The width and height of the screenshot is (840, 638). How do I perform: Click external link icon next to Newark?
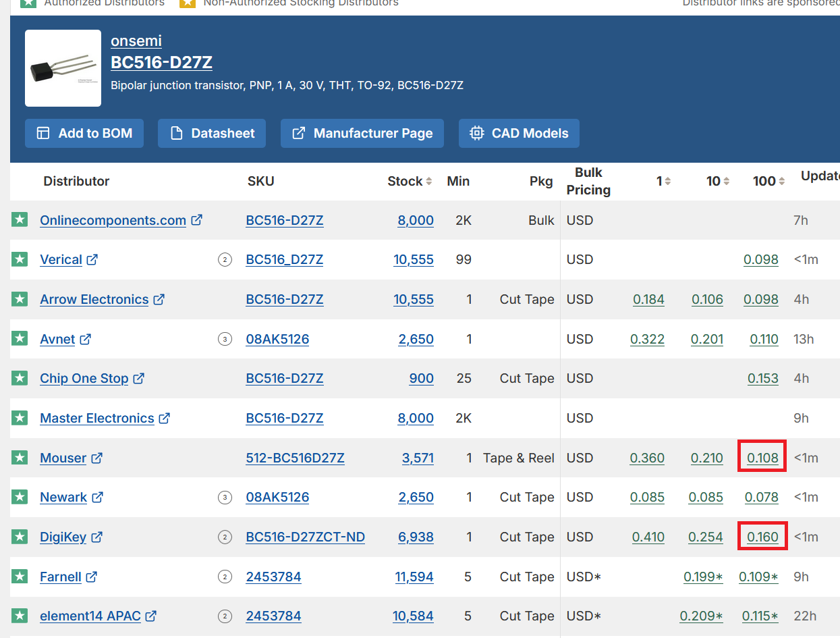(97, 497)
